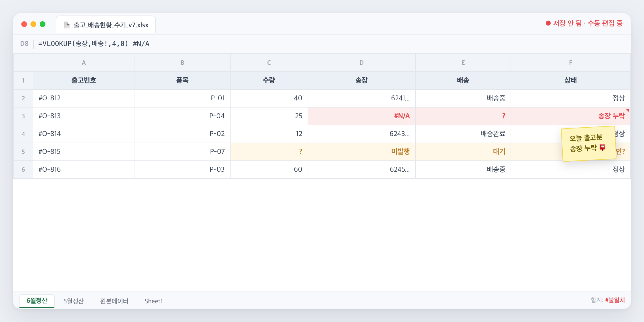Screen dimensions: 644x322
Task: Click the 배송 header cell
Action: point(463,80)
